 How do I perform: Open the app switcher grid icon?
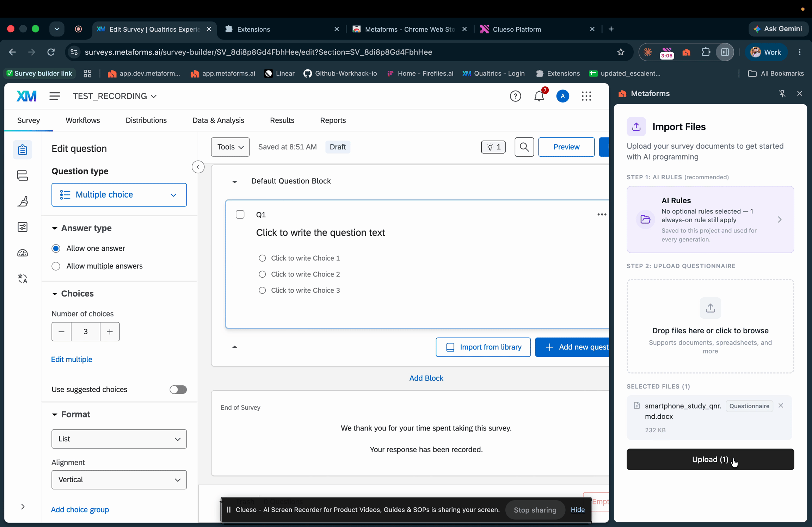pyautogui.click(x=586, y=96)
